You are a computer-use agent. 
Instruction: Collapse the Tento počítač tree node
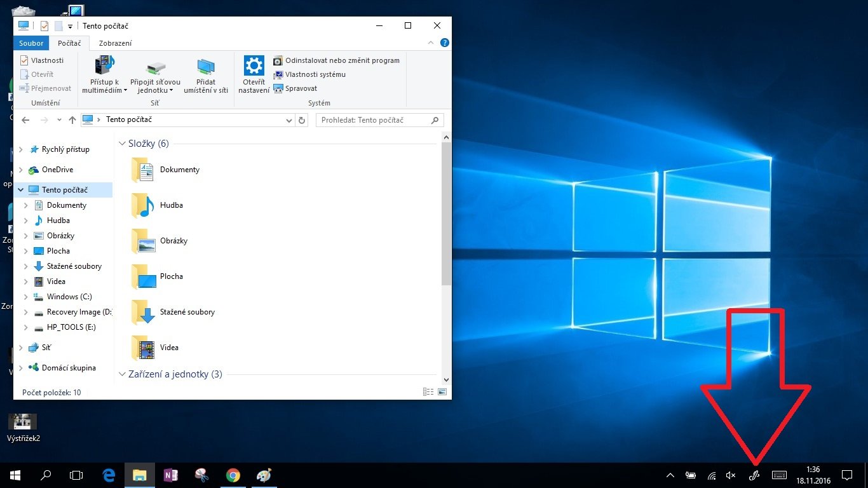(21, 190)
